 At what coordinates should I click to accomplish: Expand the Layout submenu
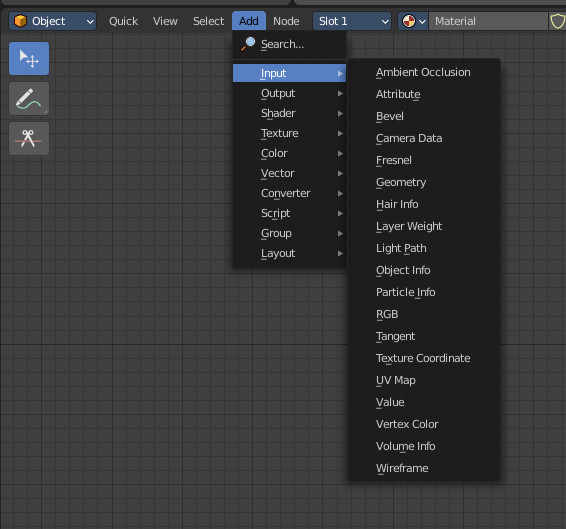[289, 253]
